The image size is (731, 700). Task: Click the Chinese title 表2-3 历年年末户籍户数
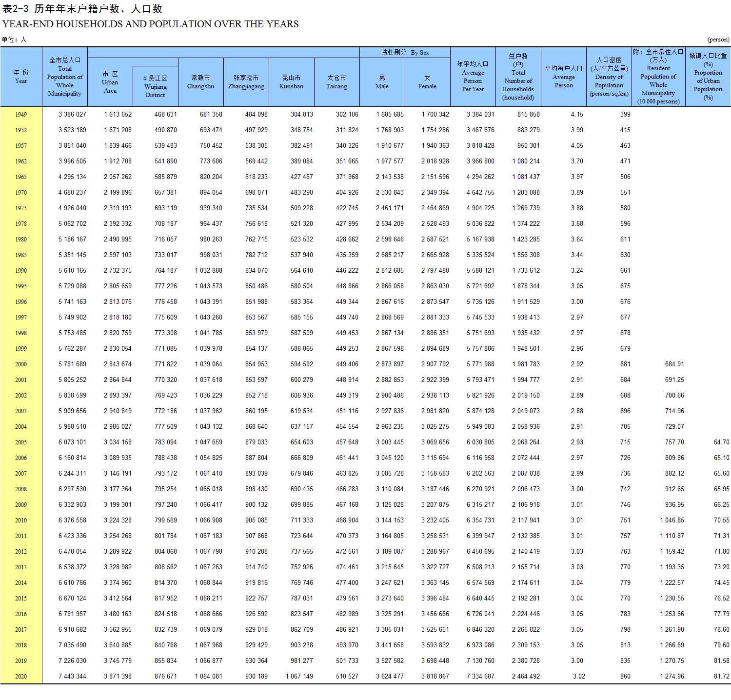tap(82, 8)
